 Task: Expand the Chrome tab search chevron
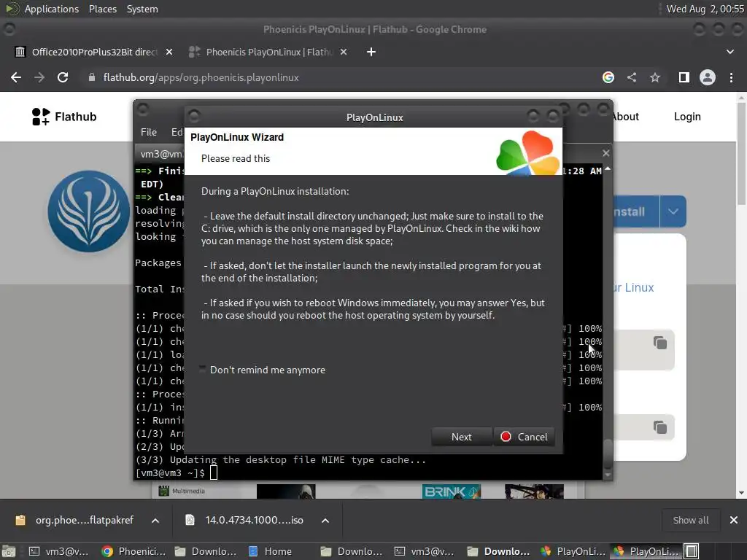tap(729, 52)
